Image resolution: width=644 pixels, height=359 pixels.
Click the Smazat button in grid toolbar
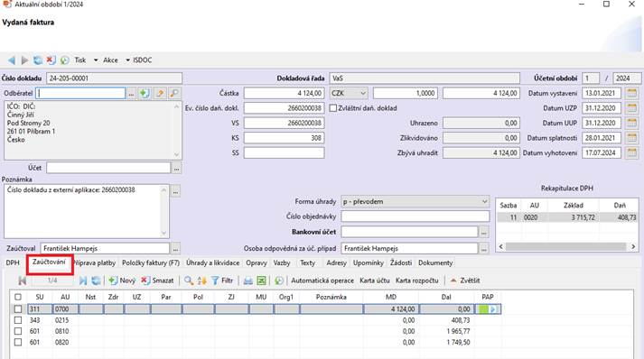157,281
